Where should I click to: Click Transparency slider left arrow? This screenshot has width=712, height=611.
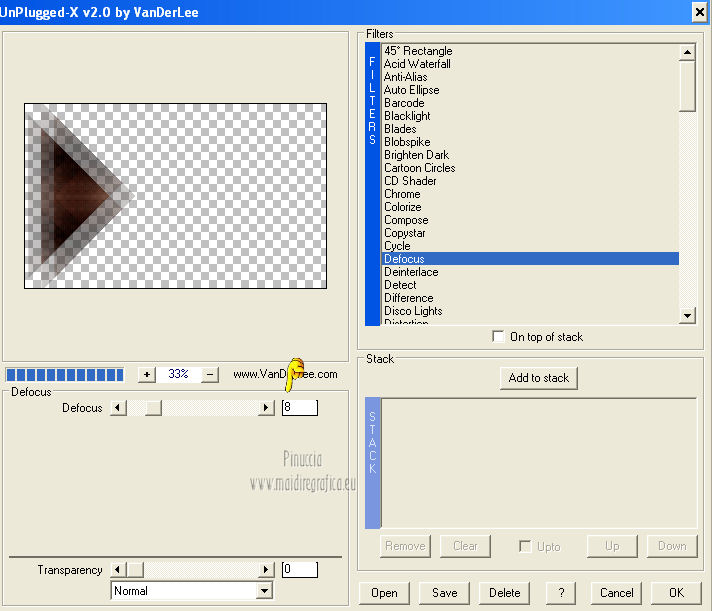pyautogui.click(x=118, y=569)
